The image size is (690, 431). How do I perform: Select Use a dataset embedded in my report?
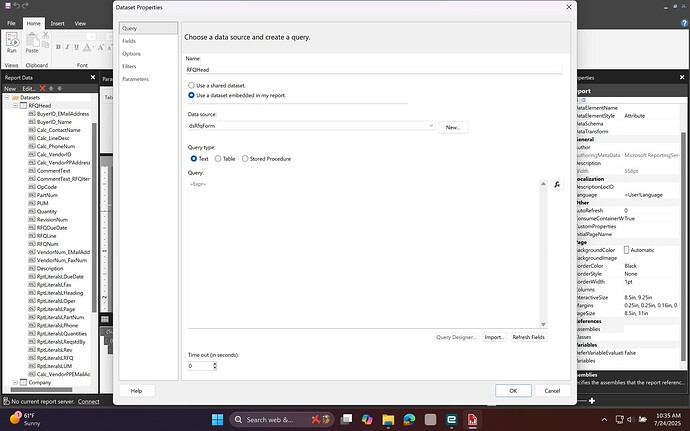coord(191,95)
